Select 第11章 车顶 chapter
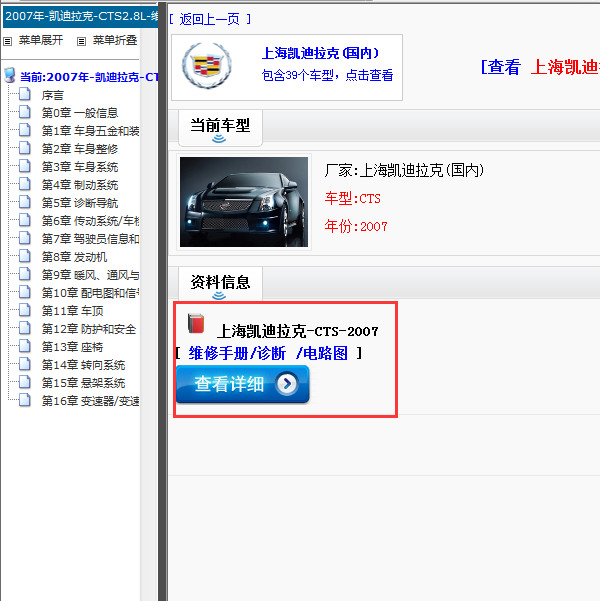This screenshot has width=600, height=601. point(73,311)
